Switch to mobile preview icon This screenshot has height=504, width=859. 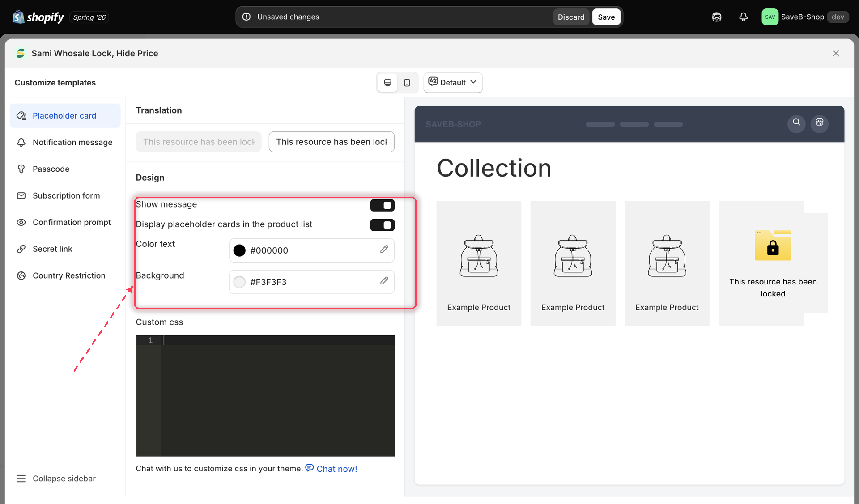click(407, 83)
